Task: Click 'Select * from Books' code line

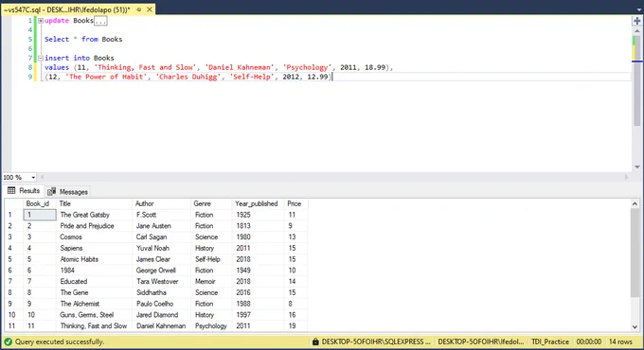Action: [x=83, y=39]
